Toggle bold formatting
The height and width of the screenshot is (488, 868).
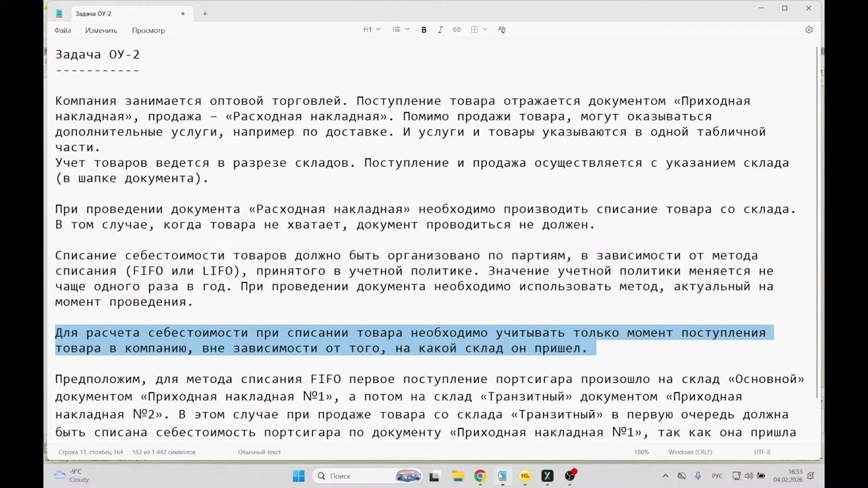(x=424, y=30)
